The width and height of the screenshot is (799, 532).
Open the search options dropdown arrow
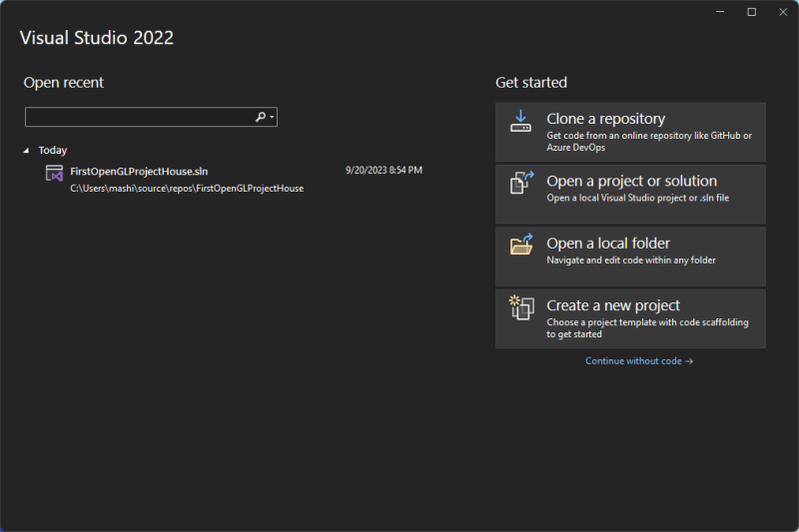point(272,117)
